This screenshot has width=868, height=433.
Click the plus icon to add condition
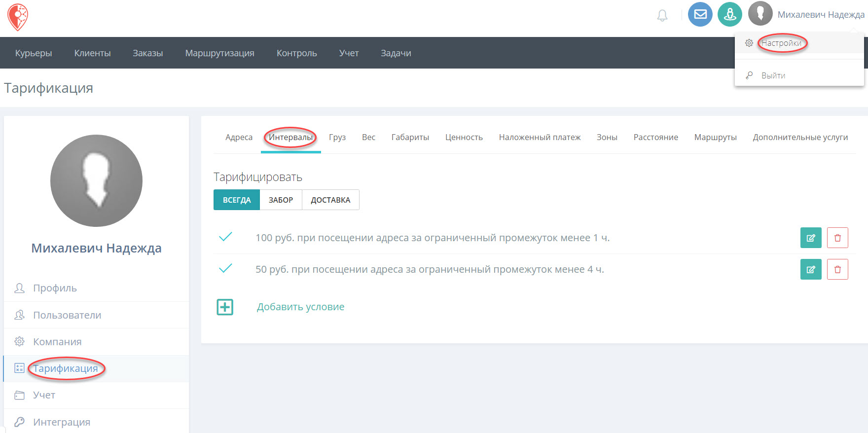(x=225, y=307)
